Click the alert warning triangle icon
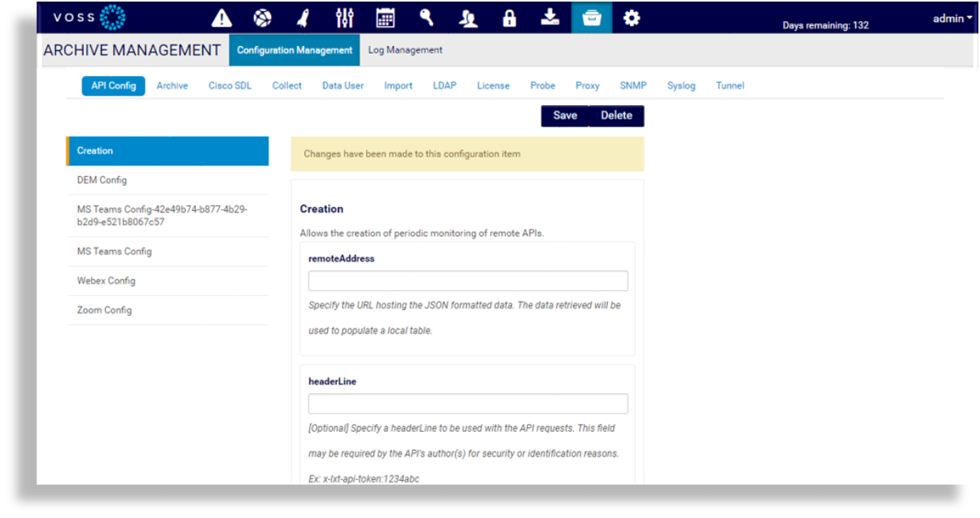Screen dimensions: 980x518 [x=222, y=18]
